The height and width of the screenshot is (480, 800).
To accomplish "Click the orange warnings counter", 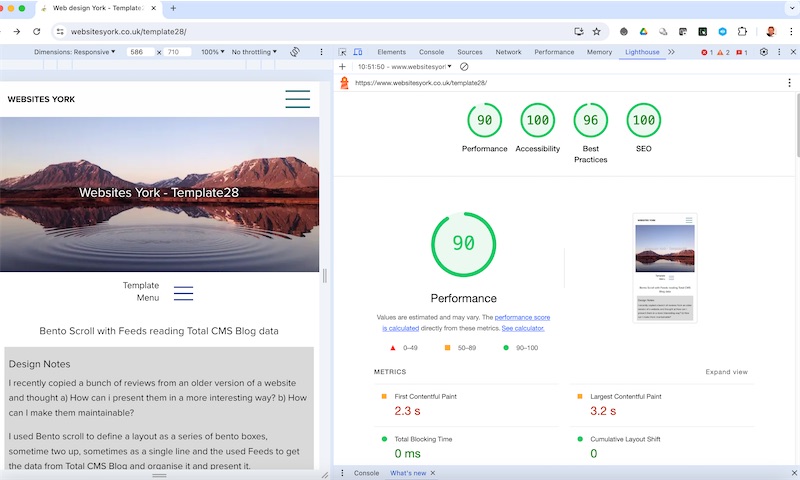I will [x=723, y=52].
